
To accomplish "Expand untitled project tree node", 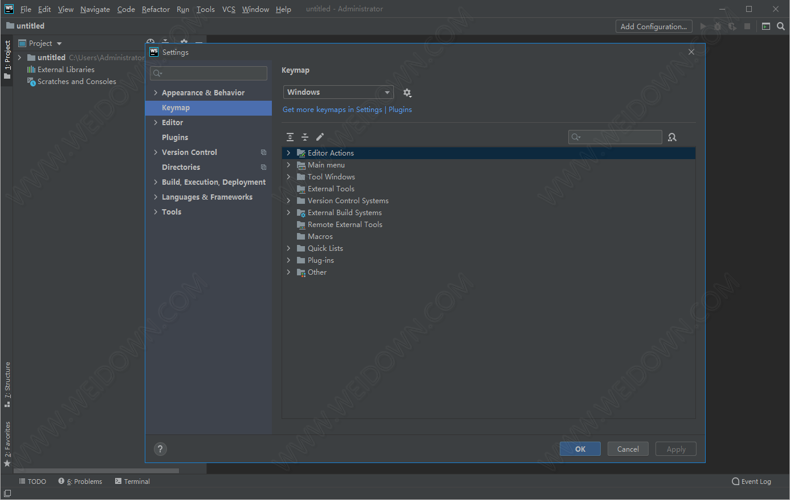I will click(x=20, y=57).
